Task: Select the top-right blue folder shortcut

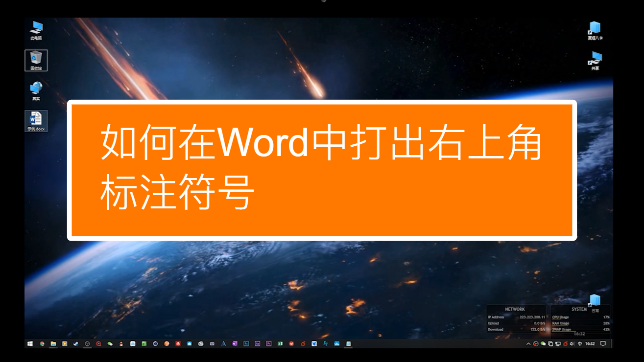Action: [x=595, y=30]
